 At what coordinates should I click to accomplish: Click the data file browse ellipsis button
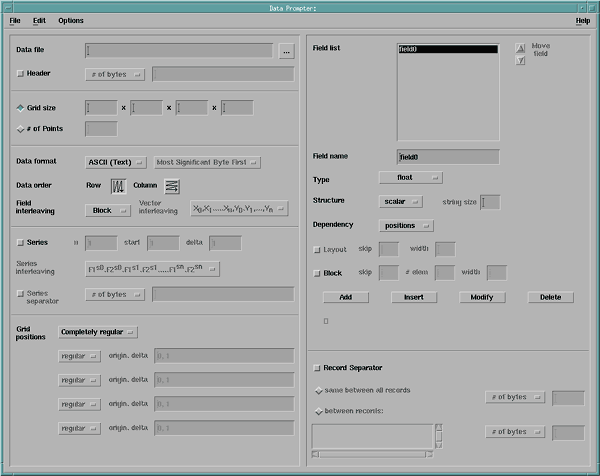[286, 50]
